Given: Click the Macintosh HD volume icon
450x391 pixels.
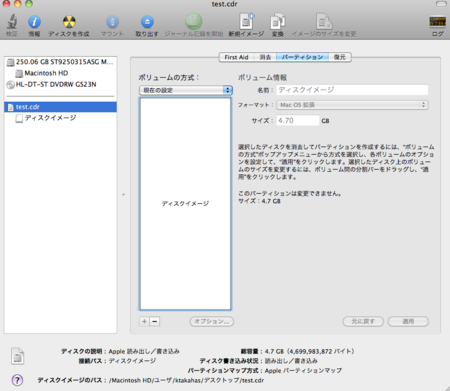Looking at the screenshot, I should coord(19,73).
